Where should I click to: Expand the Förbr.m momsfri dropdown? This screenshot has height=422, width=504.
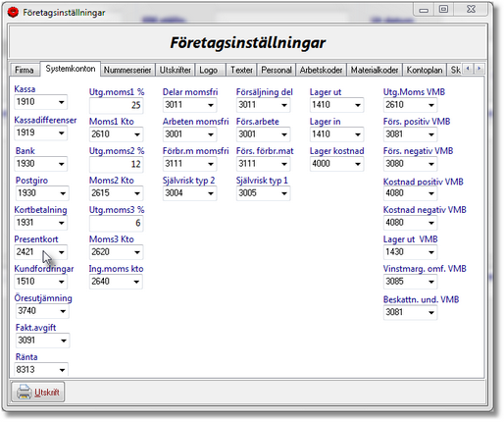click(211, 164)
